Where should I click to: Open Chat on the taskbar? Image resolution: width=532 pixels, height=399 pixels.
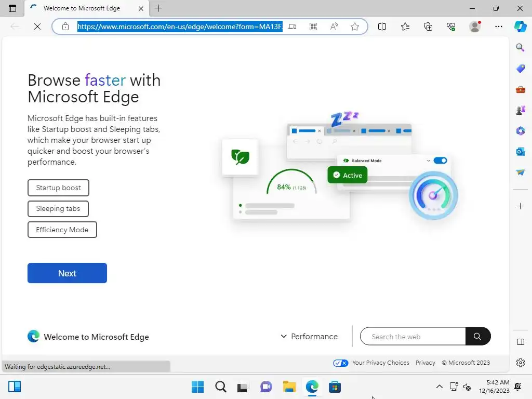266,387
